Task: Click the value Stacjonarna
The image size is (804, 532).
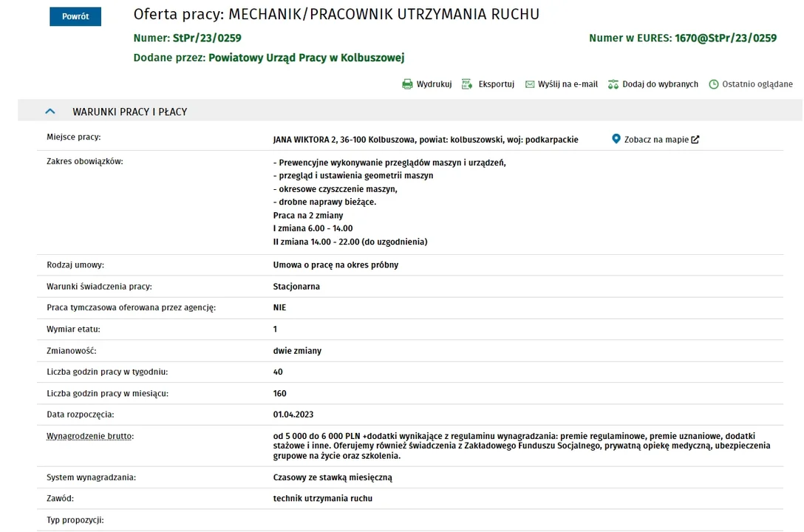Action: coord(296,287)
